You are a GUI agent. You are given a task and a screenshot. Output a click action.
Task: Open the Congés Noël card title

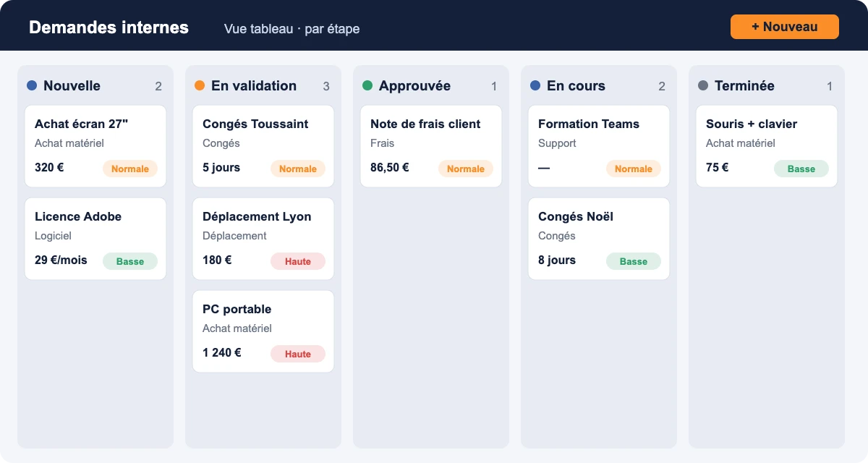[x=576, y=216]
